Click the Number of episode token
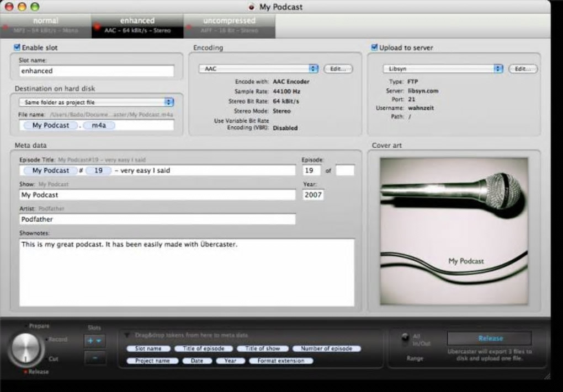Image resolution: width=563 pixels, height=392 pixels. point(326,348)
